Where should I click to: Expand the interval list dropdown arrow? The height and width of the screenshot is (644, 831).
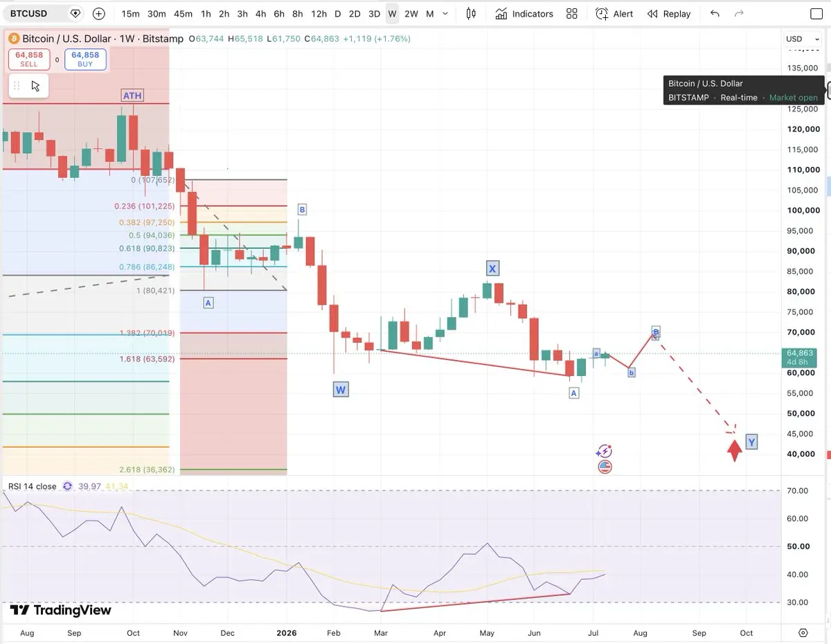(x=445, y=14)
